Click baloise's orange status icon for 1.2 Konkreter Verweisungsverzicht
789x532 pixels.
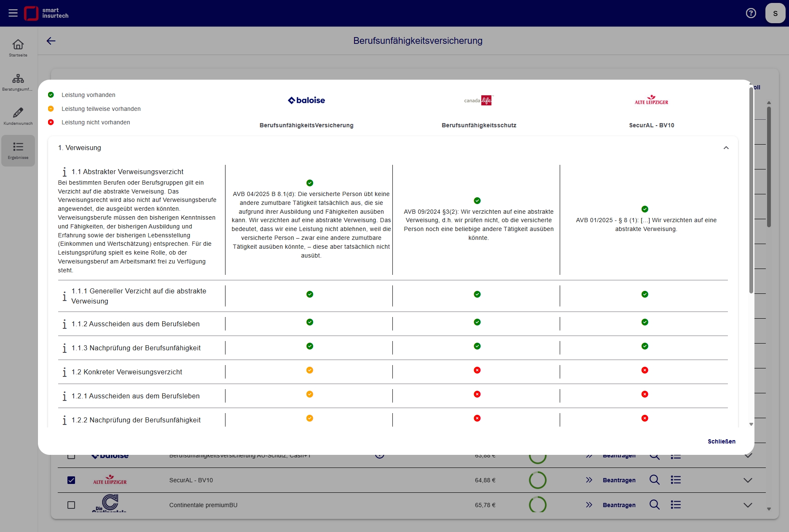coord(310,370)
